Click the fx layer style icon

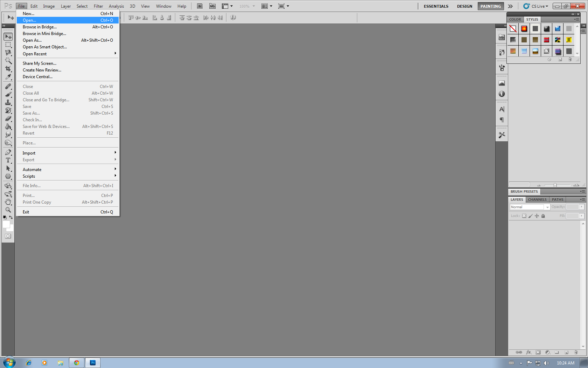pos(528,352)
